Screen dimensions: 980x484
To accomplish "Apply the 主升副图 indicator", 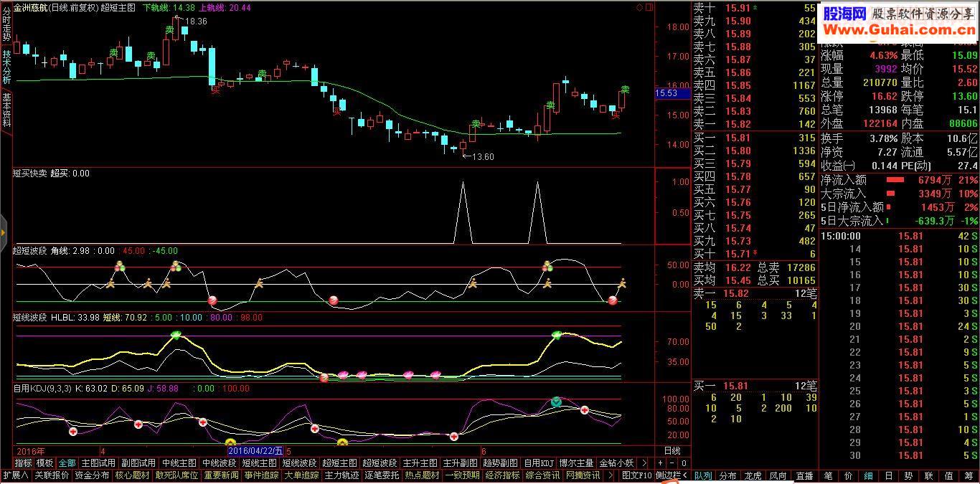I will click(x=460, y=463).
